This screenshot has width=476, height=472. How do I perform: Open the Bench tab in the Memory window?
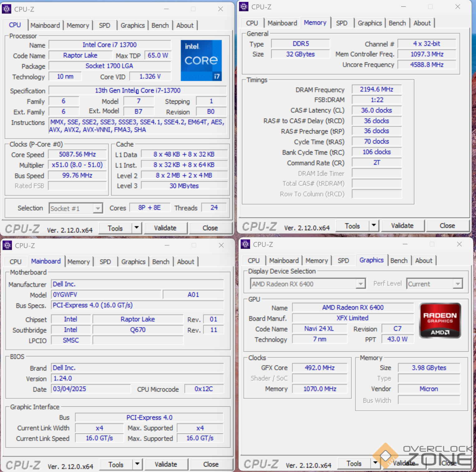tap(397, 23)
